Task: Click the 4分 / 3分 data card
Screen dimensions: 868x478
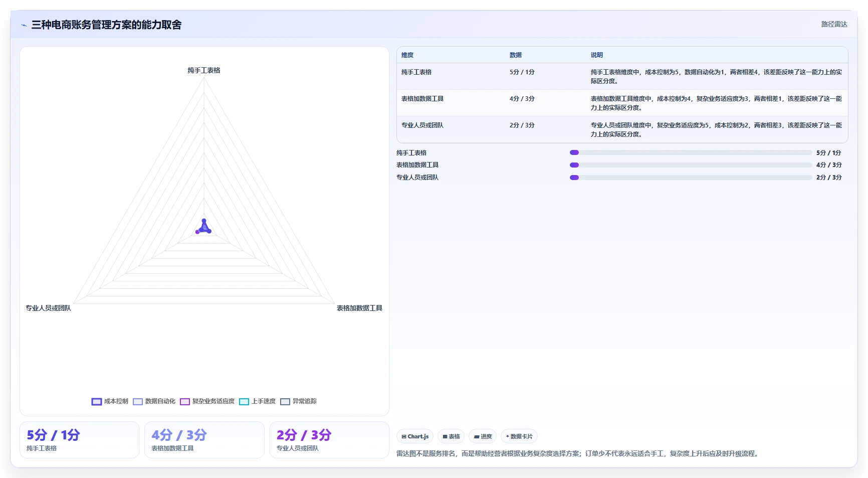Action: (x=204, y=440)
